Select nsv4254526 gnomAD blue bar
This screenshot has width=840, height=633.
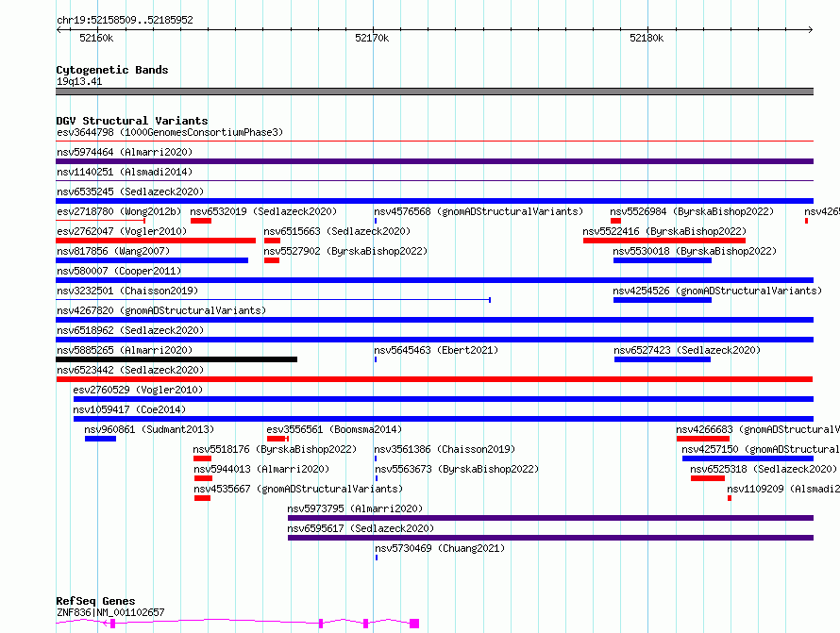(663, 300)
